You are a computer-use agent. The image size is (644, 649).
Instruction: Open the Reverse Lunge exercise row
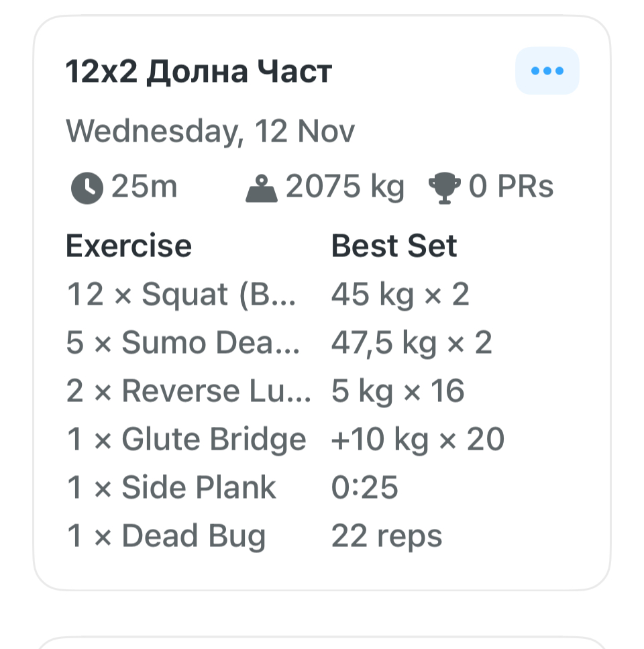(x=188, y=391)
